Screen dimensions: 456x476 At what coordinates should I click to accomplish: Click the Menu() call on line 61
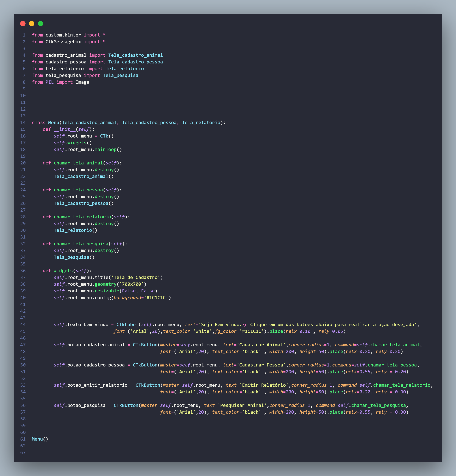pyautogui.click(x=40, y=439)
